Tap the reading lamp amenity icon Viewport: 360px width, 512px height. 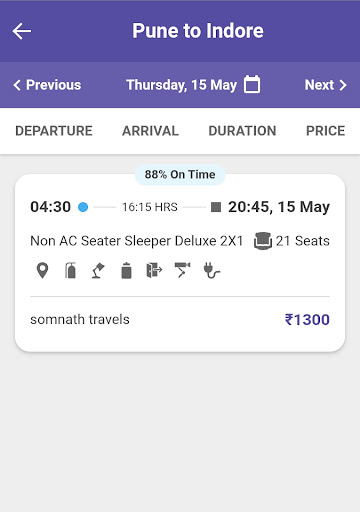98,270
